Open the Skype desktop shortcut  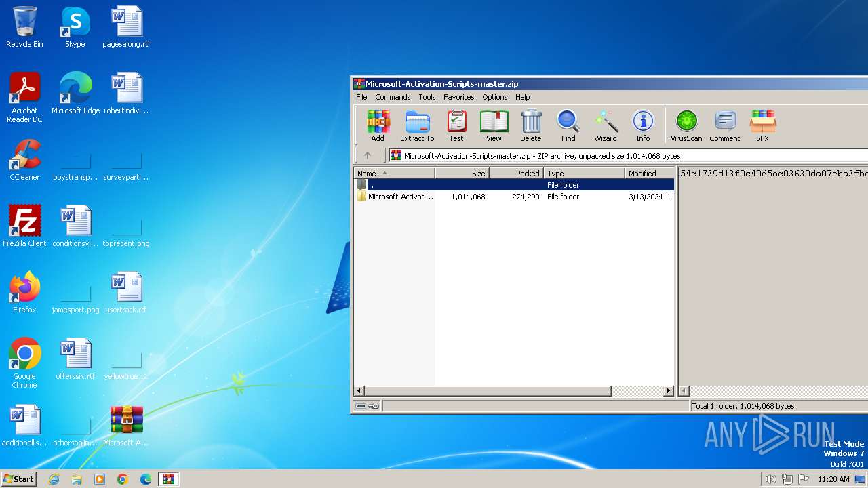coord(75,27)
